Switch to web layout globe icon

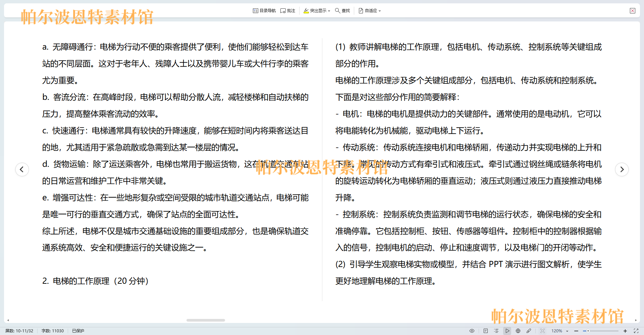point(518,331)
